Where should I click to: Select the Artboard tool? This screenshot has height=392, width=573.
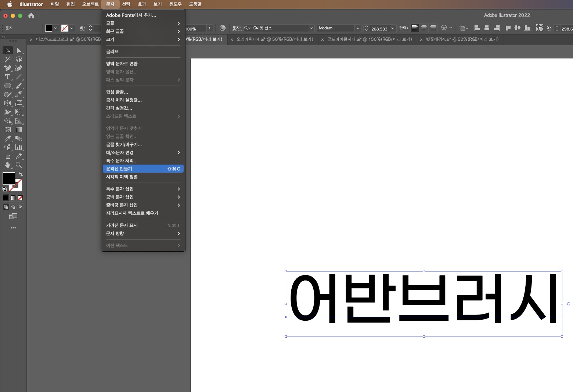click(x=8, y=156)
